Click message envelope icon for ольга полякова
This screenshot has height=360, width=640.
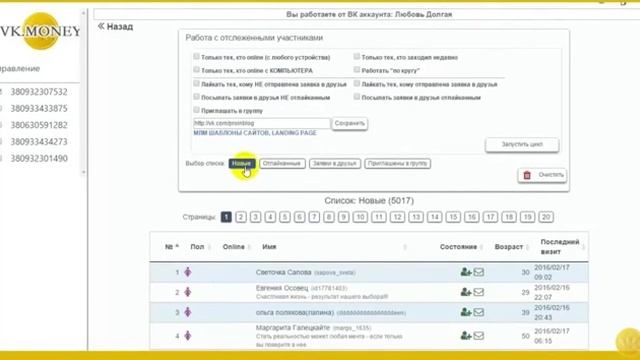479,312
